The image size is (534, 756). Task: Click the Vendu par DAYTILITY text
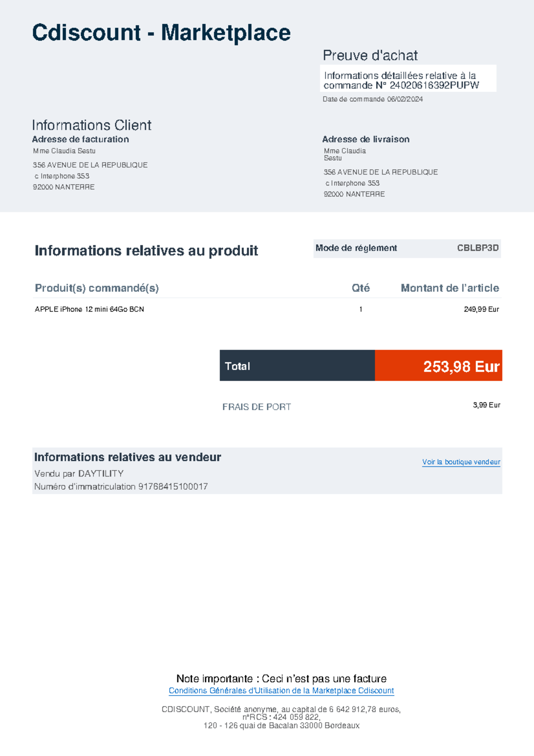79,474
